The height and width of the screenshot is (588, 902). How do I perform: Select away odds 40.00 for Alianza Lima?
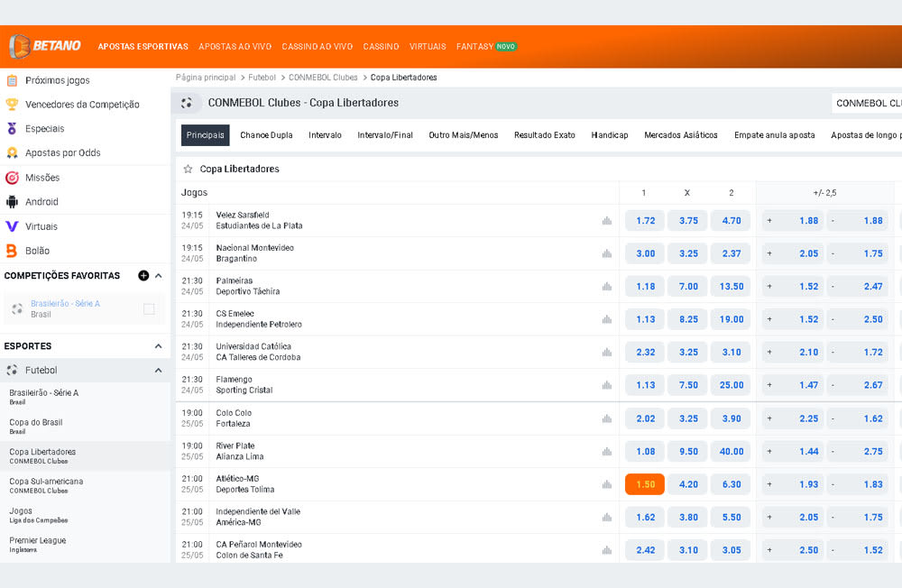(732, 451)
